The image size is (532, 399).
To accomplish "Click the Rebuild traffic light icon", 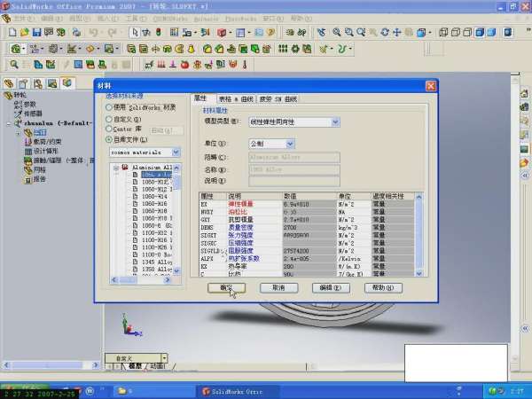I will 159,32.
